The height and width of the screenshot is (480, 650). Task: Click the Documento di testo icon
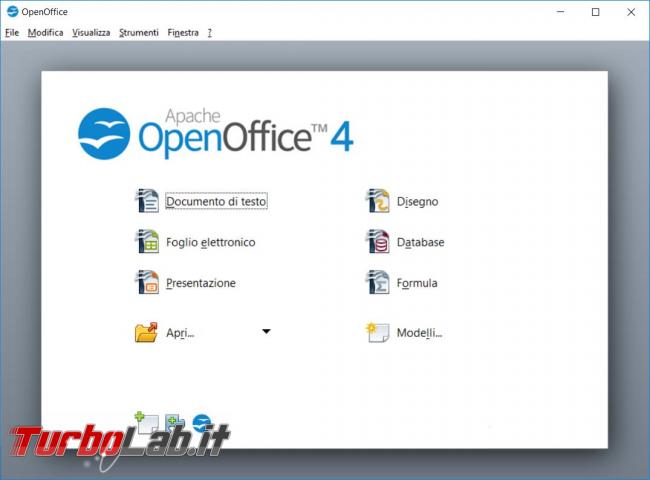tap(147, 201)
